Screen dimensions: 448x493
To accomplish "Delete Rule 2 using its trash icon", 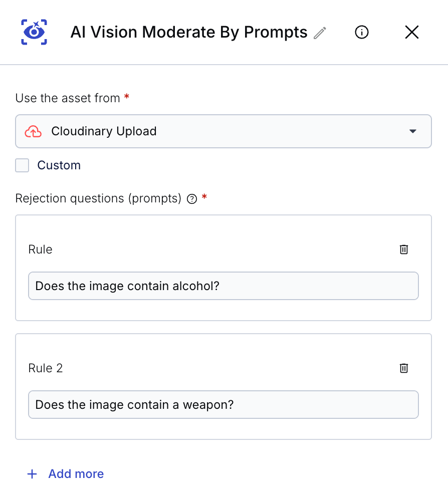I will [404, 368].
